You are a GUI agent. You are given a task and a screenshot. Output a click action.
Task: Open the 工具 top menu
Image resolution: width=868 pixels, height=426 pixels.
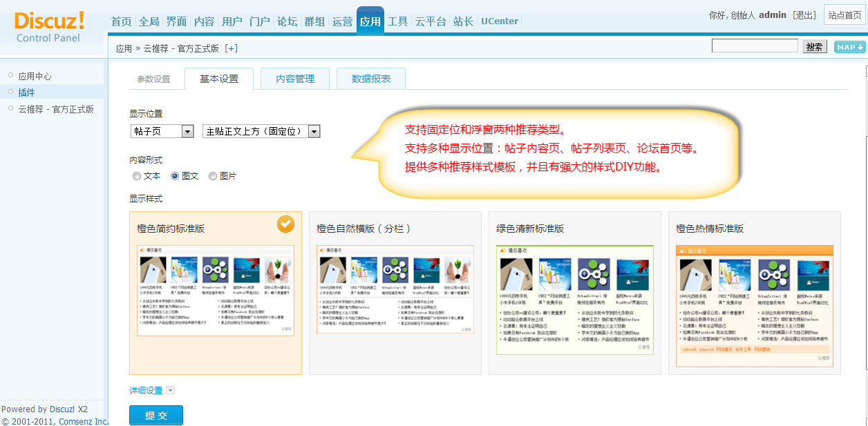(397, 21)
